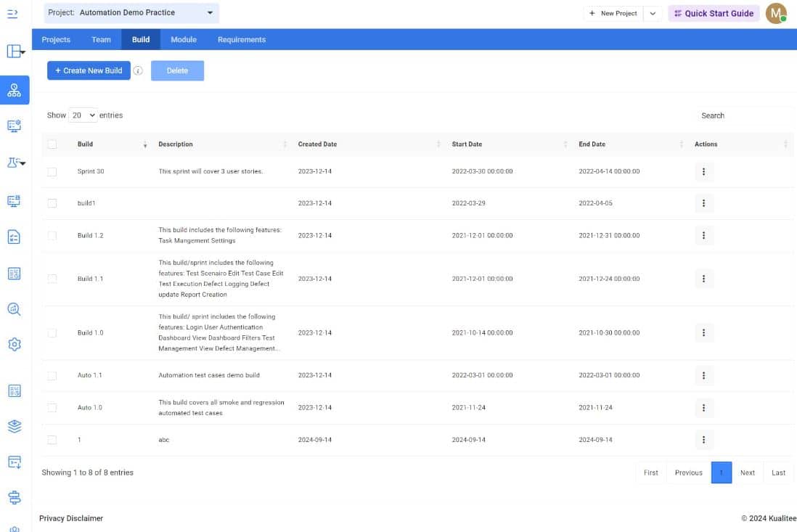Click the 'Automation test cases demo build' description
Viewport: 797px width, 532px height.
tap(209, 375)
